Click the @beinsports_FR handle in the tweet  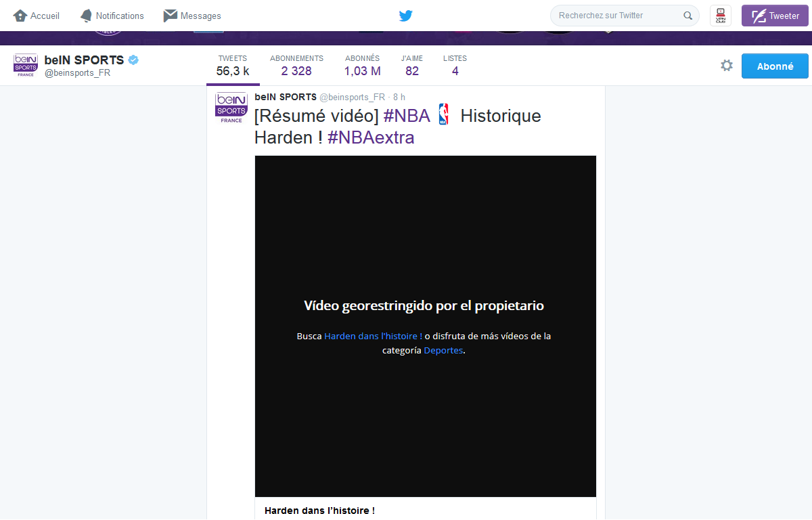352,97
